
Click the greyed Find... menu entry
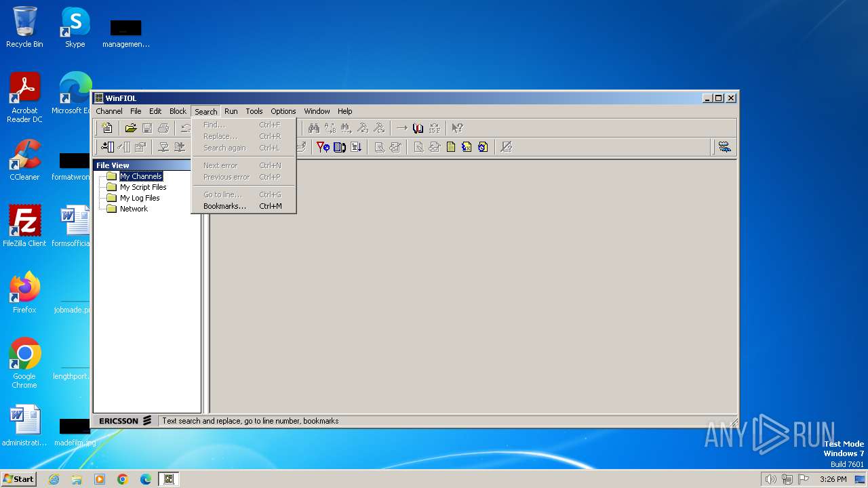(244, 125)
